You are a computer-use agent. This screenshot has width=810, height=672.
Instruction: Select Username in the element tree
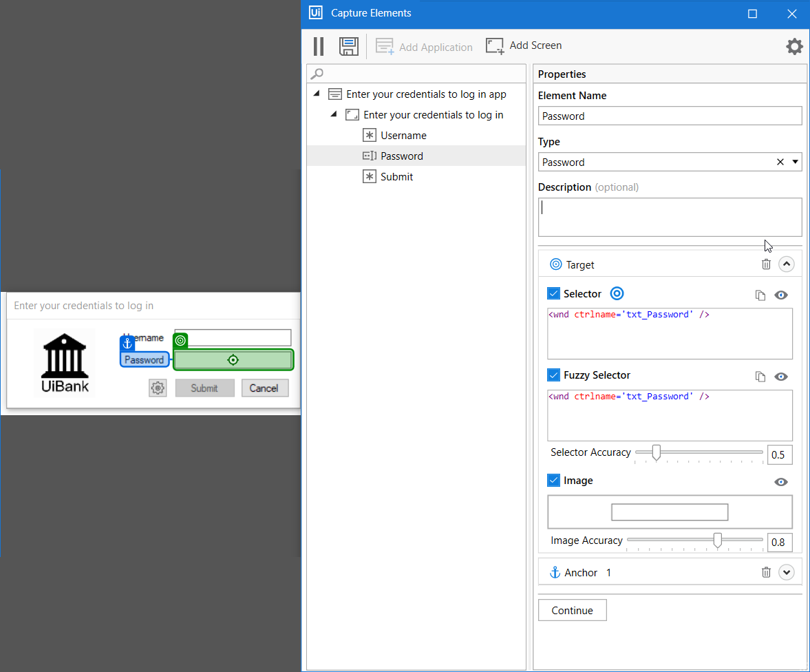(x=404, y=135)
